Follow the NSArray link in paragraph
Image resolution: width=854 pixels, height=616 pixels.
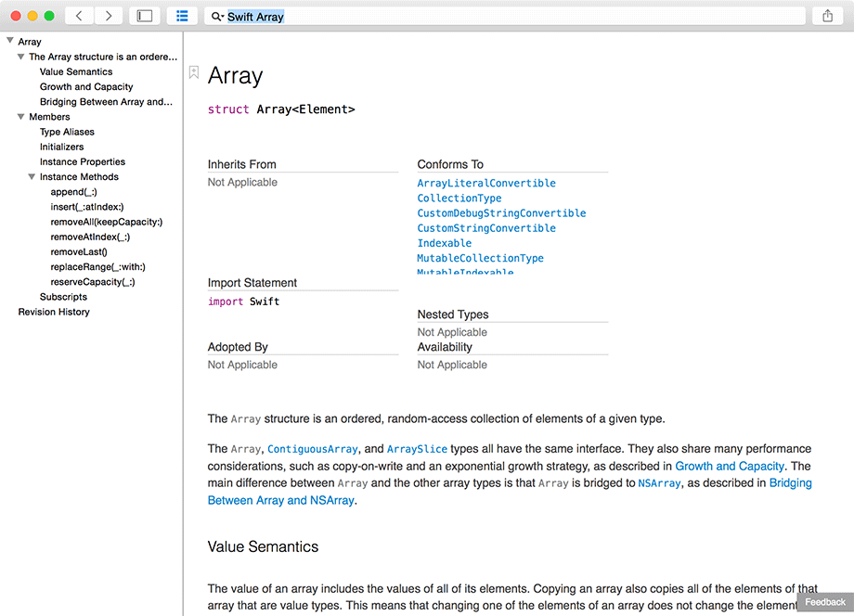tap(659, 483)
